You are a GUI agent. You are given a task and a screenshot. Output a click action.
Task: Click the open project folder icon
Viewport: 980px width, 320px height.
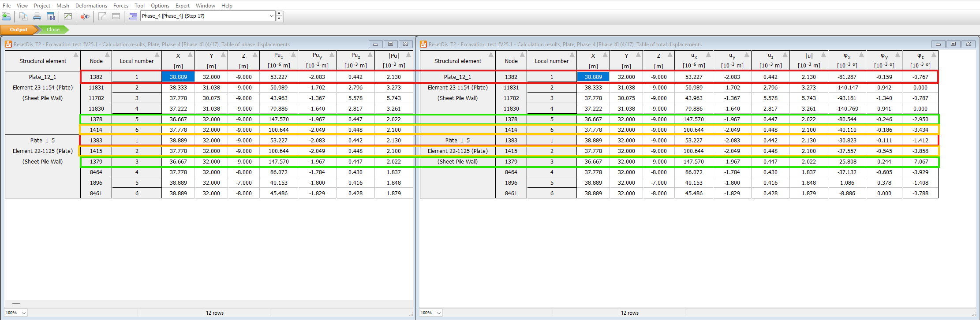[6, 16]
